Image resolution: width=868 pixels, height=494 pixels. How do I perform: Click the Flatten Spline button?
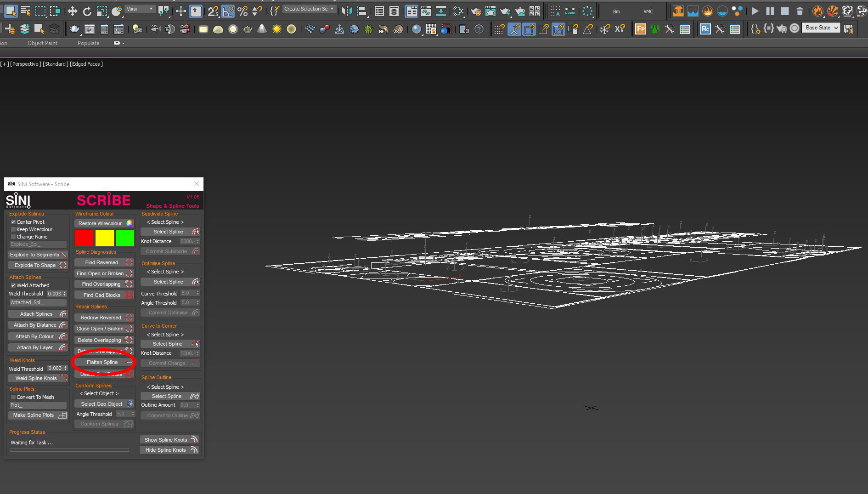(104, 362)
